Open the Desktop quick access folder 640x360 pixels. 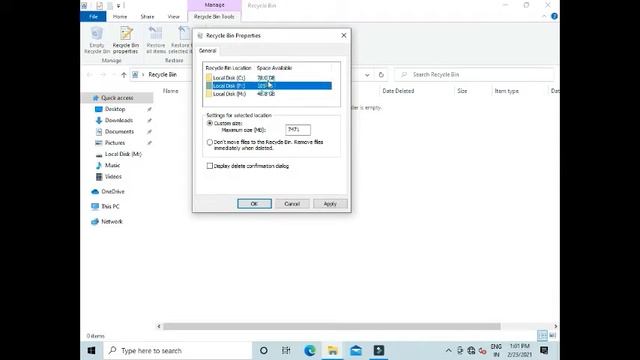pyautogui.click(x=115, y=109)
